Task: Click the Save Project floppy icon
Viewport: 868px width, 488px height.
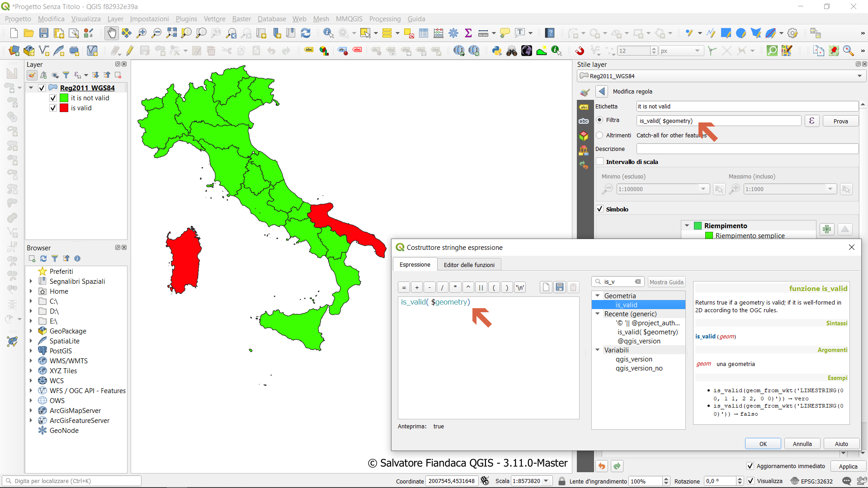Action: point(43,33)
